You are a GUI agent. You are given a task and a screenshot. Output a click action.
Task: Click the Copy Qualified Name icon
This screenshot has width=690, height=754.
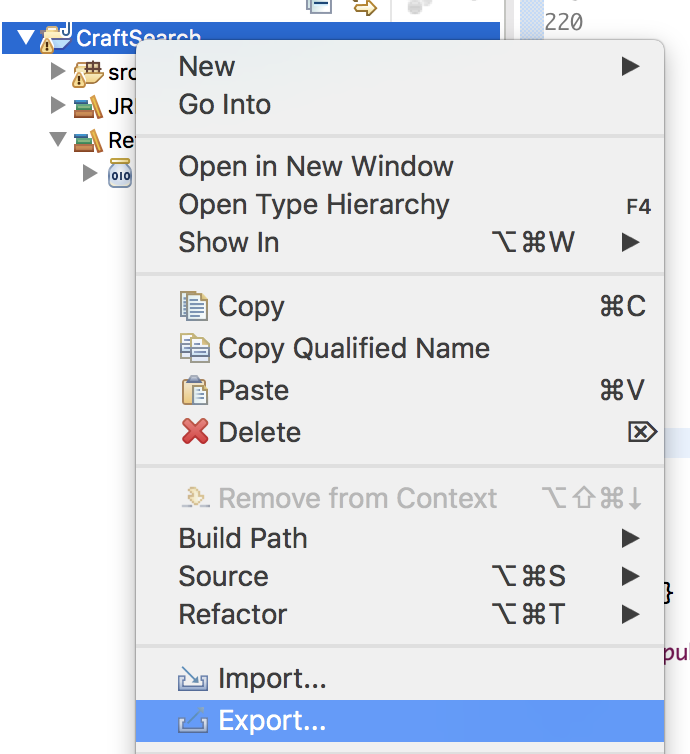194,348
